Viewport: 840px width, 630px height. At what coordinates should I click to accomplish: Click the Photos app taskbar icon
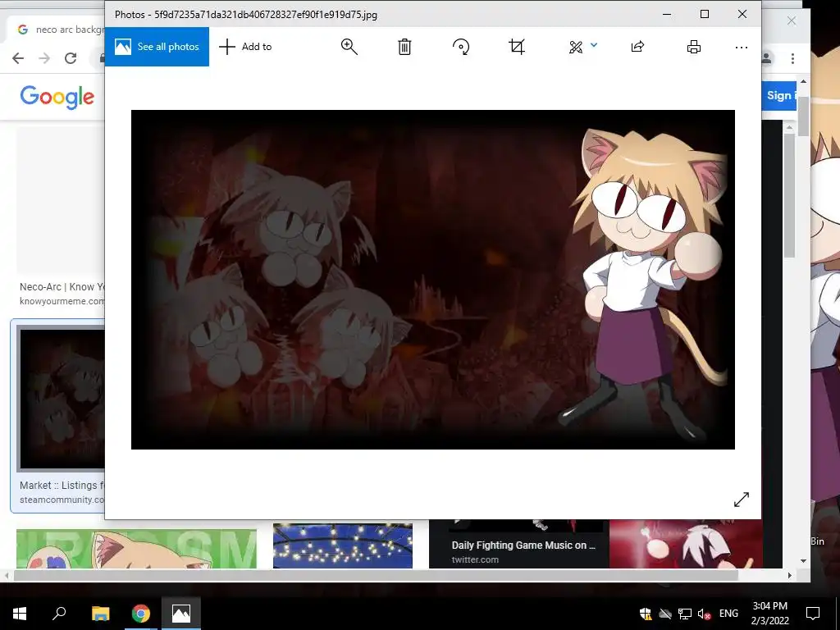[x=181, y=614]
